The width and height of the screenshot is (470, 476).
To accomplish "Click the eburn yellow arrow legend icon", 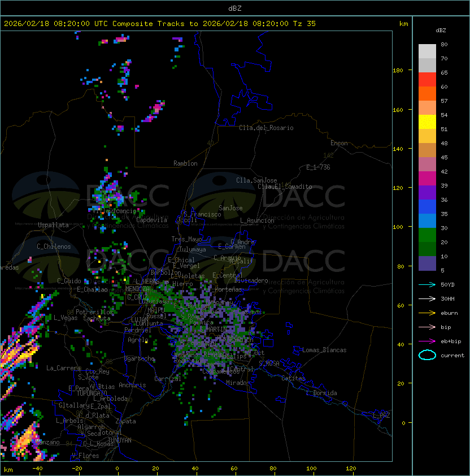I will (427, 313).
